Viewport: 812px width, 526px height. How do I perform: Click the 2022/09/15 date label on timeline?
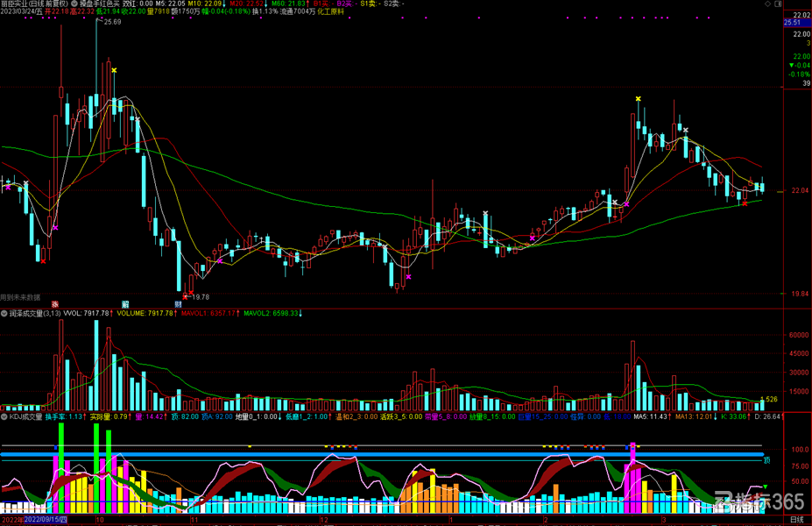(46, 519)
